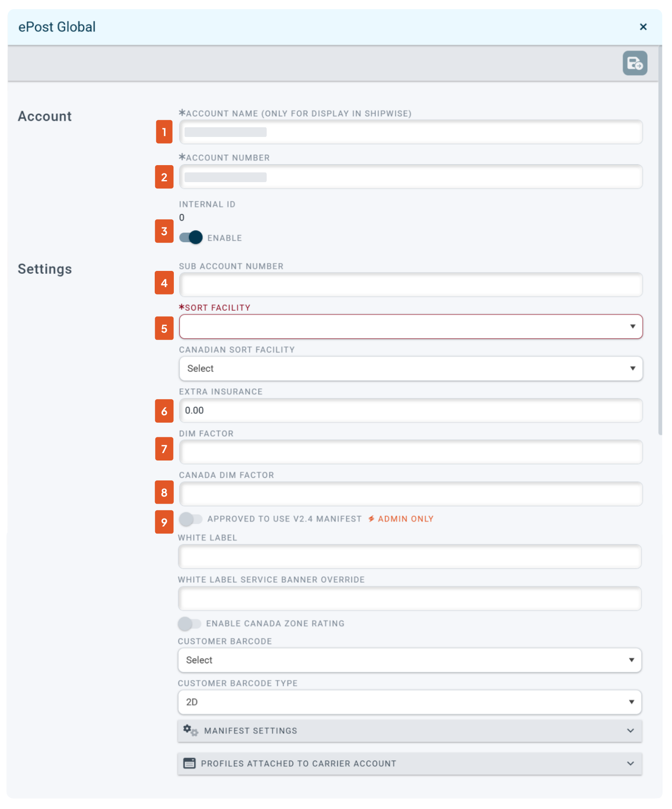Click the Account Number input field
The width and height of the screenshot is (672, 809).
[x=411, y=177]
